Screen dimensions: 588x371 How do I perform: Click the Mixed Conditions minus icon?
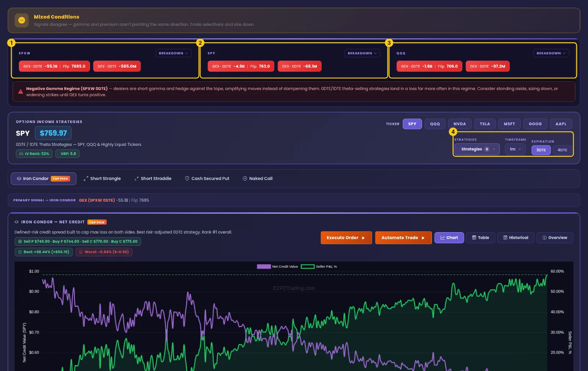point(22,20)
